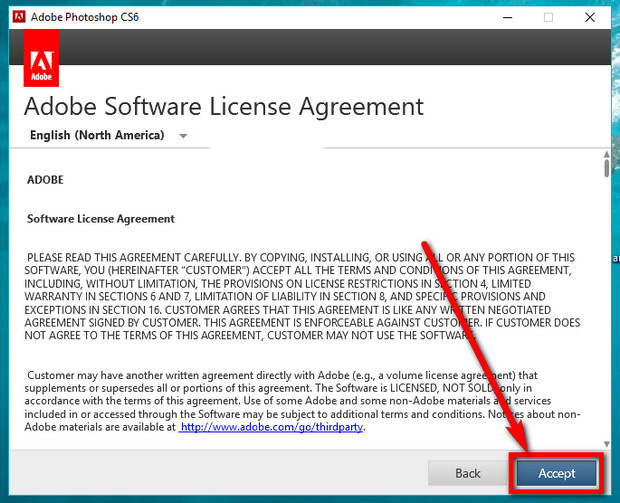620x503 pixels.
Task: Click the "PLEASE READ THIS AGREEMENT CAREFULLY" line
Action: click(301, 258)
